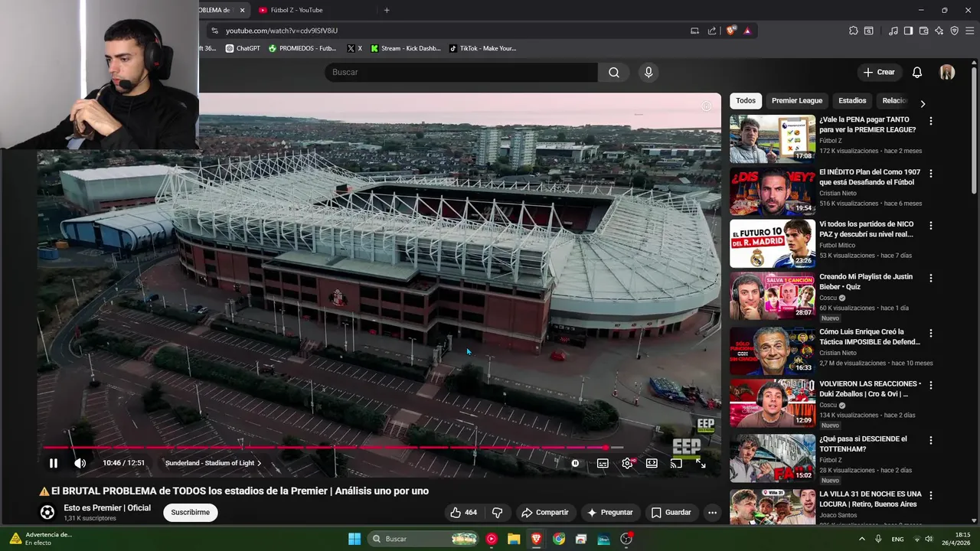The width and height of the screenshot is (980, 551).
Task: Click the share page icon in address bar
Action: pyautogui.click(x=712, y=31)
